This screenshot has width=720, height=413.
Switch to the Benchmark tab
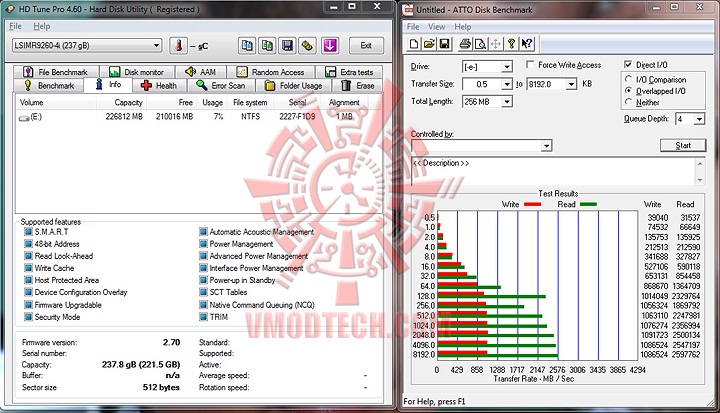[x=49, y=85]
